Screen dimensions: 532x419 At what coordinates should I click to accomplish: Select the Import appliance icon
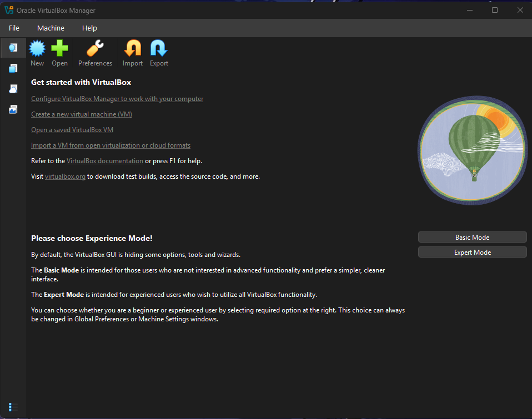click(x=132, y=49)
